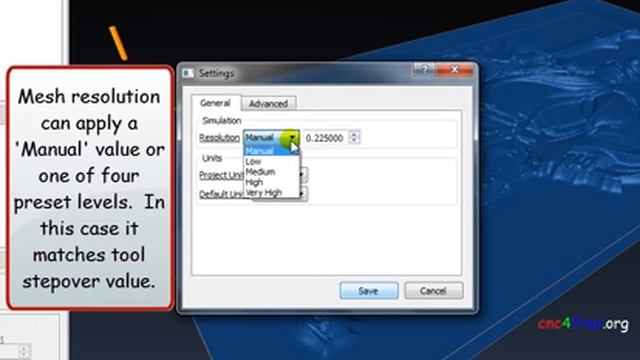This screenshot has width=640, height=360.
Task: Click the 0.225000 resolution value field
Action: tap(327, 138)
